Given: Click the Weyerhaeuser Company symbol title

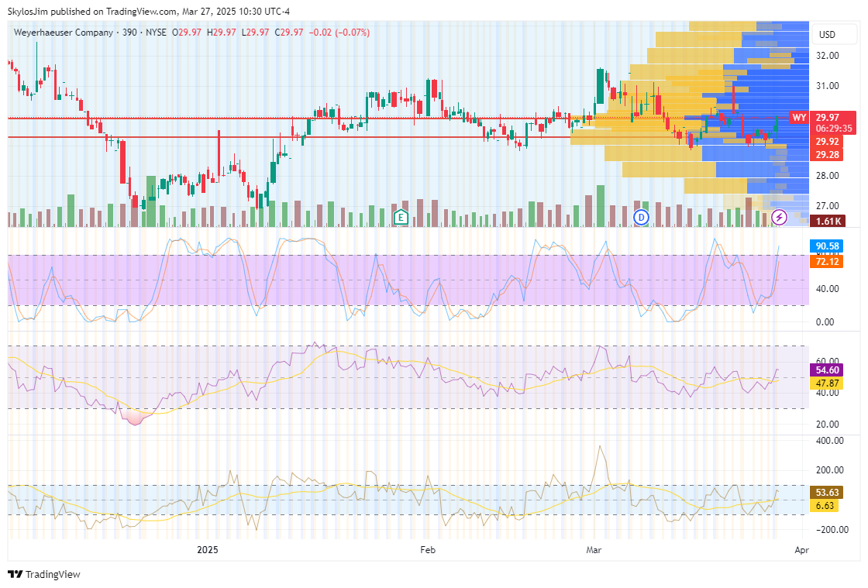Looking at the screenshot, I should click(x=63, y=33).
